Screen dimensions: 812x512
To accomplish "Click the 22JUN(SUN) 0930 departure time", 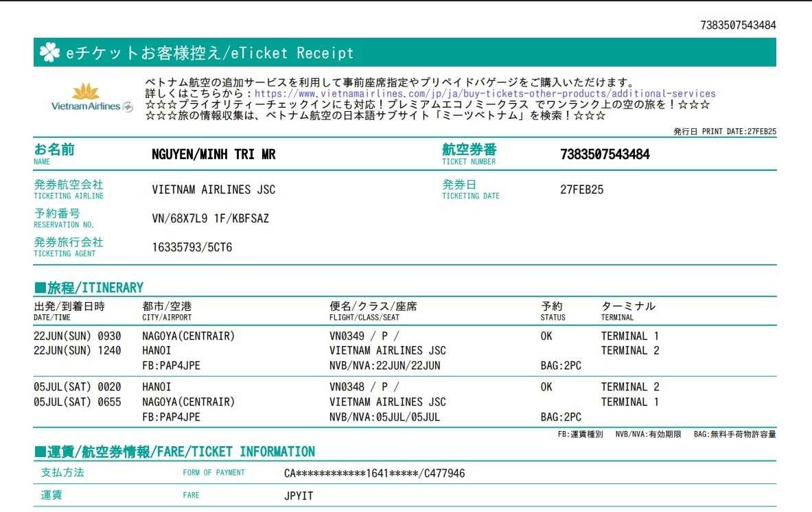I will pyautogui.click(x=77, y=336).
